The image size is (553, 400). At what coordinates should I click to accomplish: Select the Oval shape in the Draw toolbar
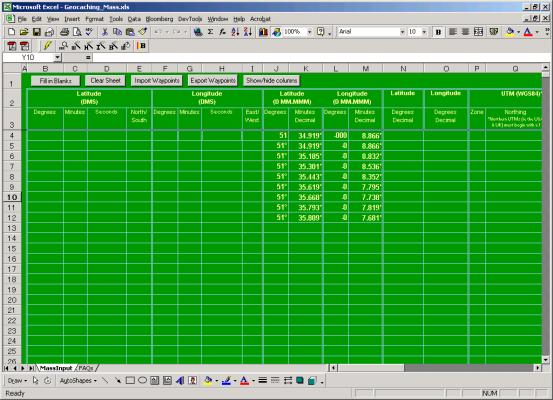tap(142, 380)
